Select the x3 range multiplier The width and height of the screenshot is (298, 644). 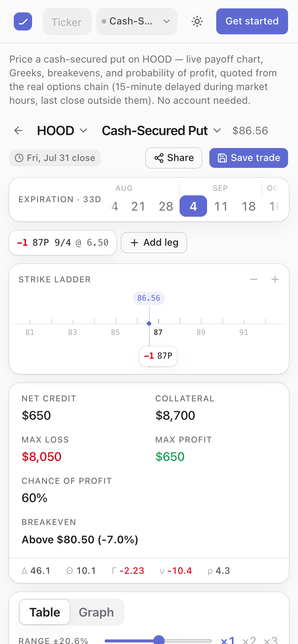(x=270, y=640)
